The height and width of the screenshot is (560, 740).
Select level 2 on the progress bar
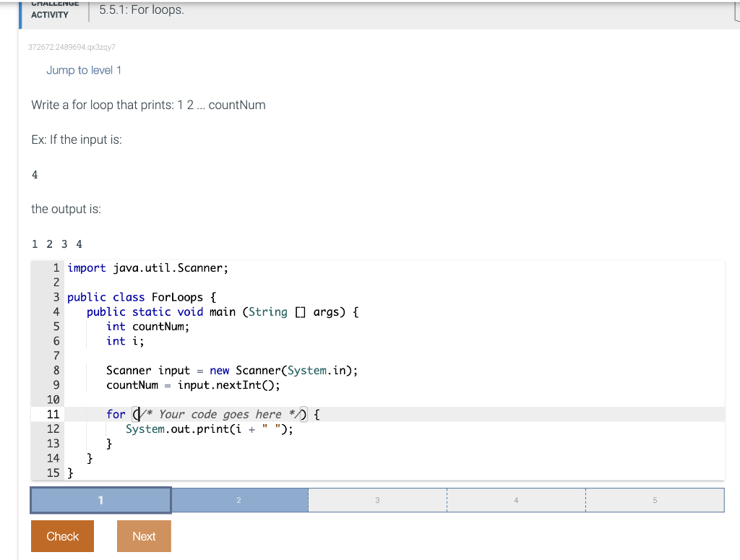pos(238,499)
